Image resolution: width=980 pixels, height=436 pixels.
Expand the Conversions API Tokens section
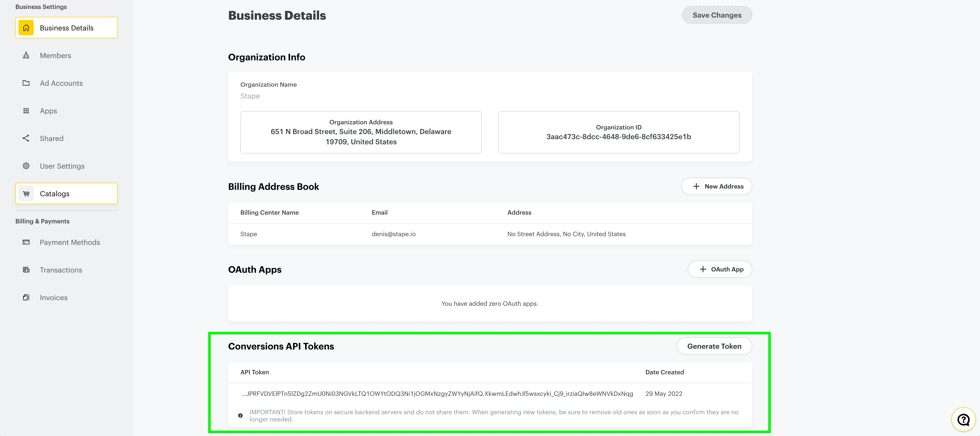[x=281, y=345]
